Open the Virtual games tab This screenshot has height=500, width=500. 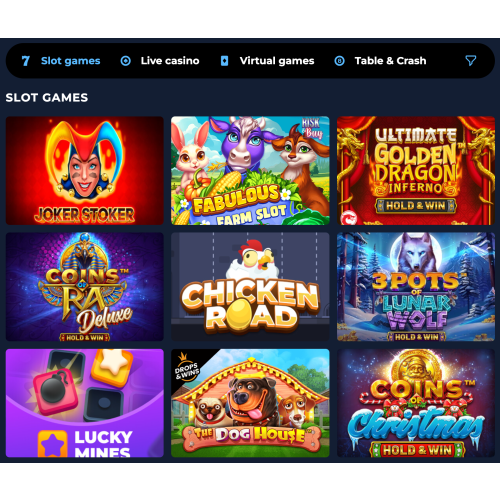tap(277, 61)
